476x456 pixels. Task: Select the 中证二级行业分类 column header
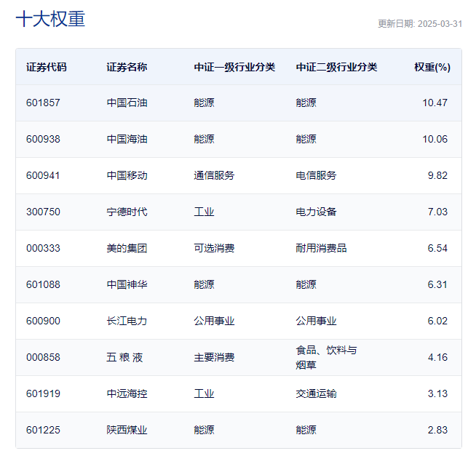(x=336, y=67)
